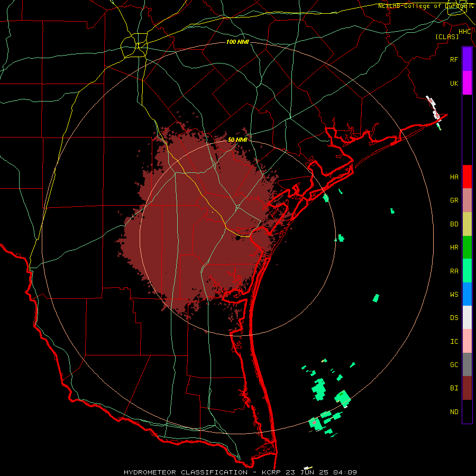
Task: Click the white DS color swatch
Action: 467,317
